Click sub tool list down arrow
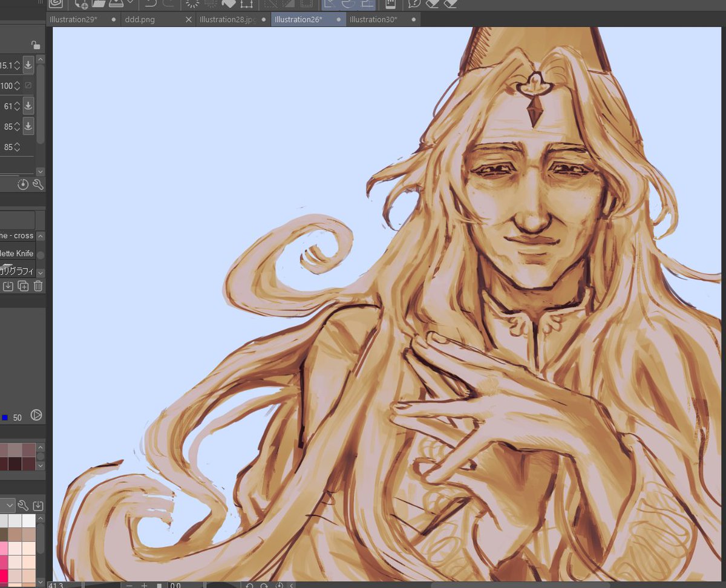The image size is (726, 588). point(40,273)
